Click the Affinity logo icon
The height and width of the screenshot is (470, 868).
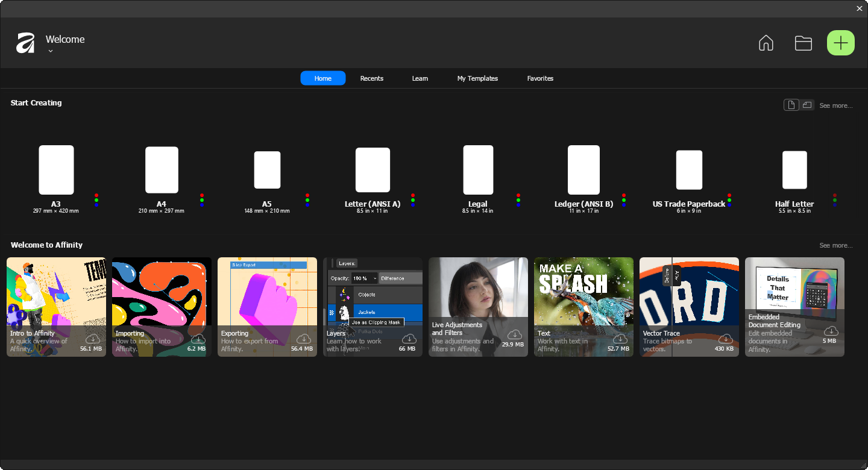[25, 43]
